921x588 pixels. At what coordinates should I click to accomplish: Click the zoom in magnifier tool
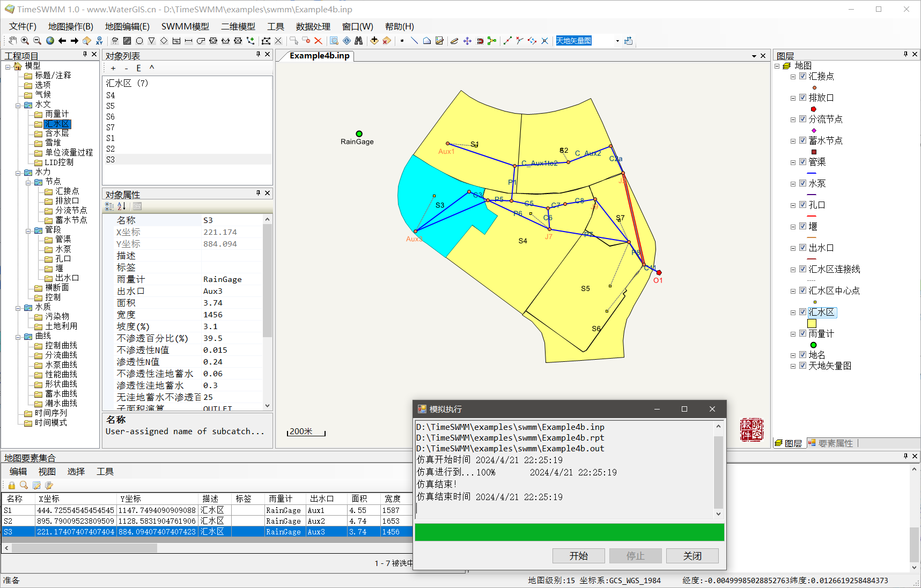(x=25, y=41)
